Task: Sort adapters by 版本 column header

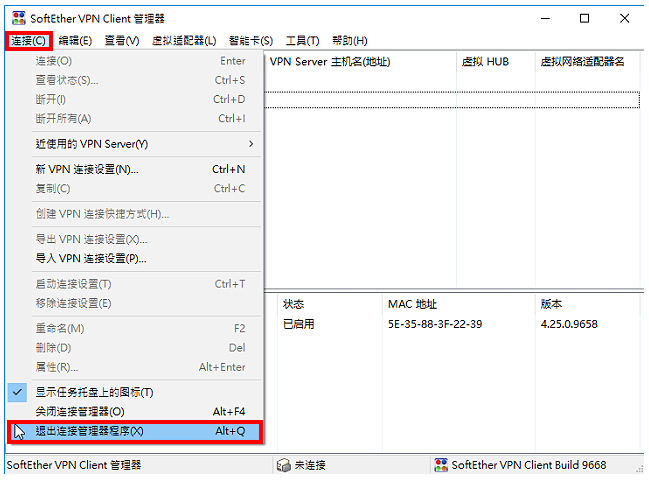Action: [588, 304]
